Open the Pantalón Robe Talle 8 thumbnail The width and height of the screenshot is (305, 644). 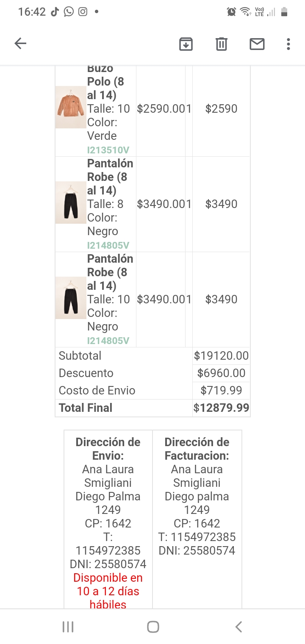coord(71,203)
